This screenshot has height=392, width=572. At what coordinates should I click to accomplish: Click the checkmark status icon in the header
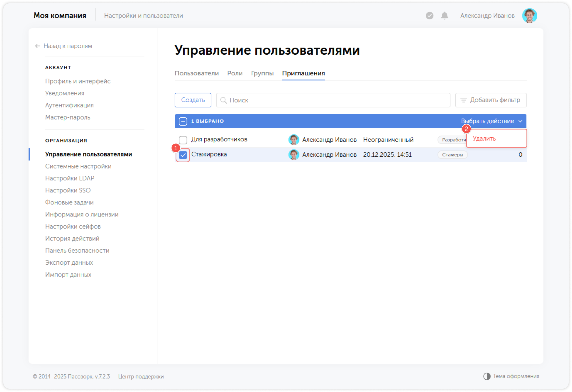[x=429, y=16]
